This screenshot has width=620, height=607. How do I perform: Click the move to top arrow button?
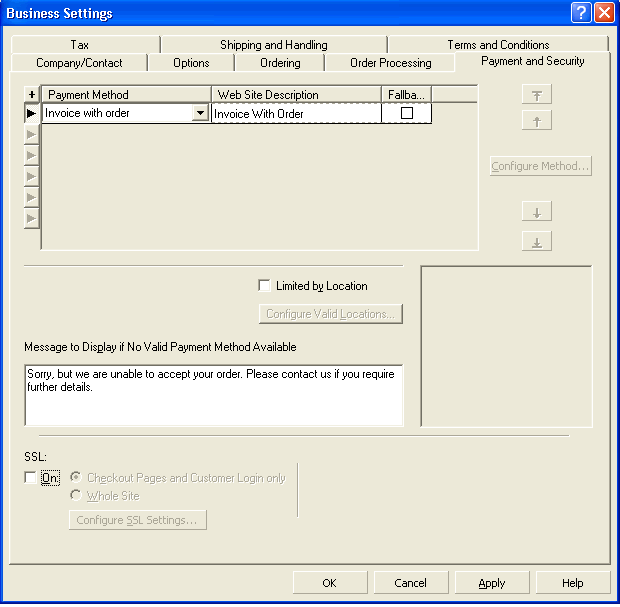pyautogui.click(x=537, y=95)
